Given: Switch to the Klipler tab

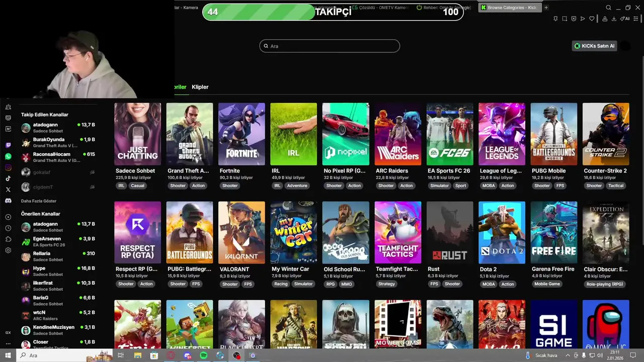Looking at the screenshot, I should click(x=200, y=87).
